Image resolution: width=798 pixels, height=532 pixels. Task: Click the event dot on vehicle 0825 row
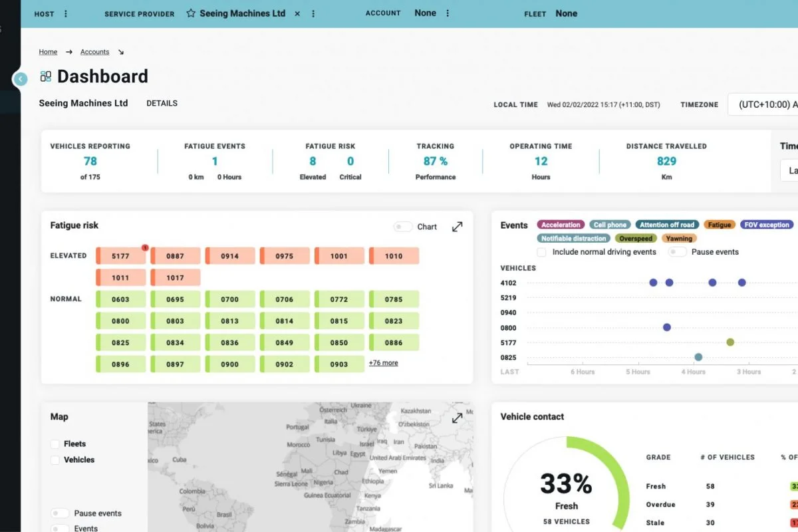pyautogui.click(x=698, y=357)
